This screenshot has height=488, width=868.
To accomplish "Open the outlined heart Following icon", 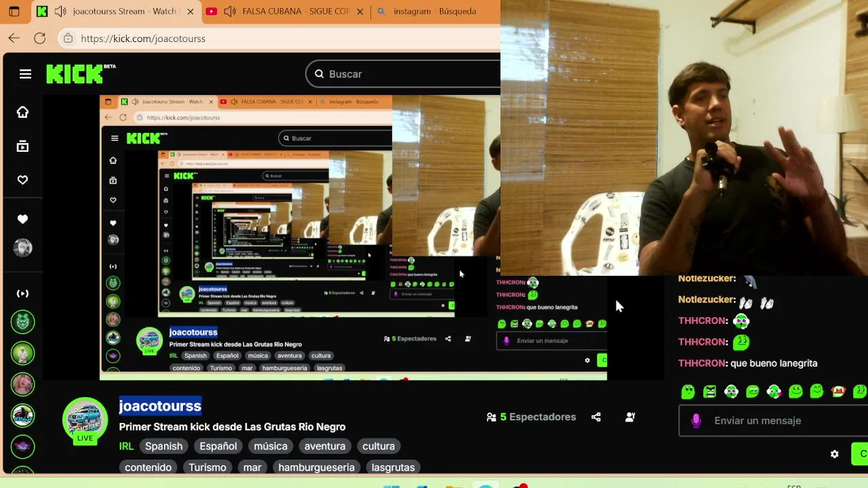I will [x=22, y=180].
